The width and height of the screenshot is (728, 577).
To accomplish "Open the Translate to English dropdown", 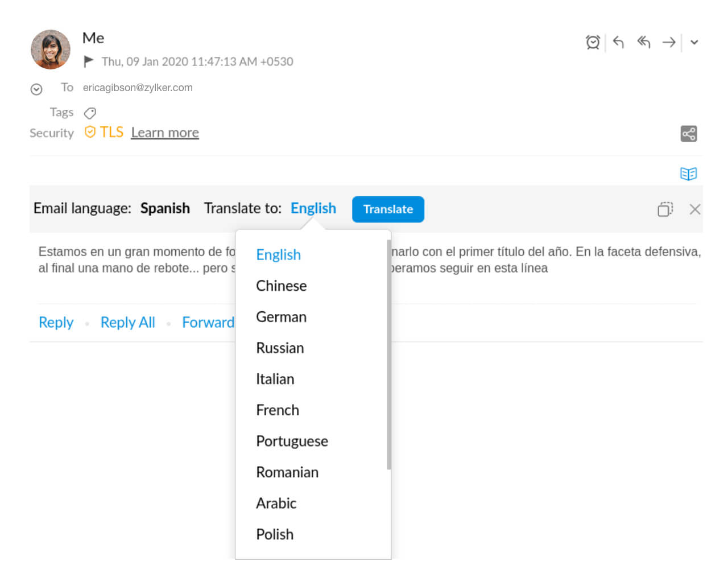I will tap(313, 208).
